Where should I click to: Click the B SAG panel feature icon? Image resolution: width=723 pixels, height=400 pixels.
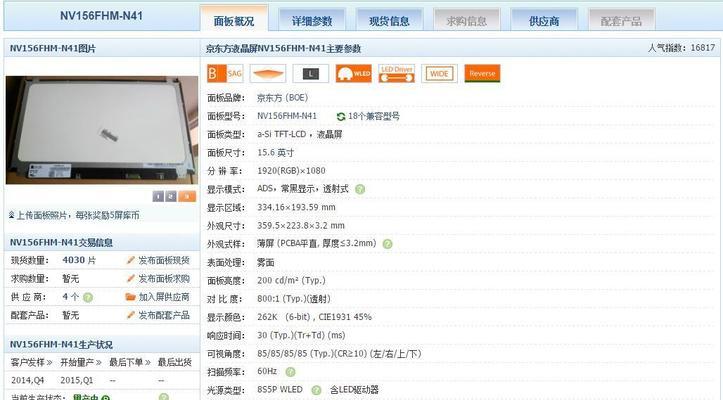[x=225, y=73]
